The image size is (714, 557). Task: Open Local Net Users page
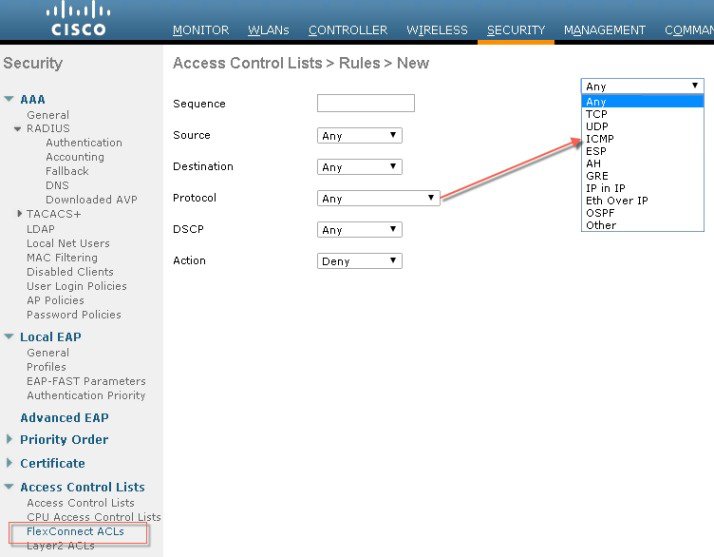click(68, 243)
